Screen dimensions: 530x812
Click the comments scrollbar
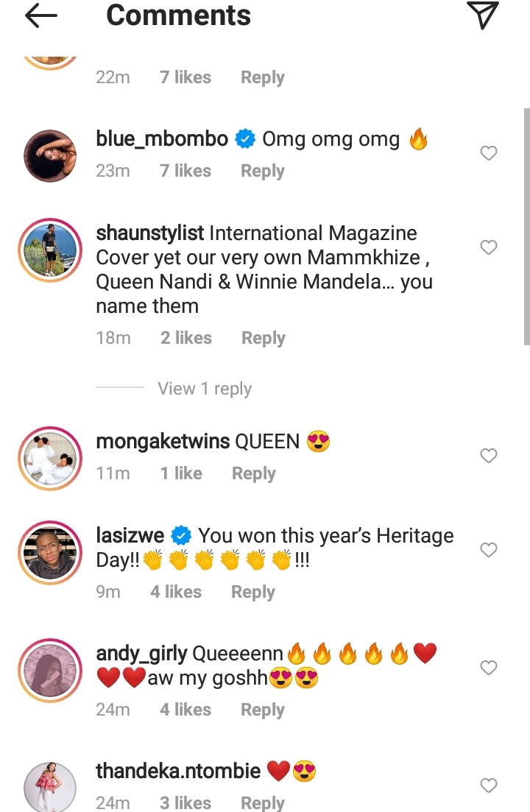click(x=527, y=227)
